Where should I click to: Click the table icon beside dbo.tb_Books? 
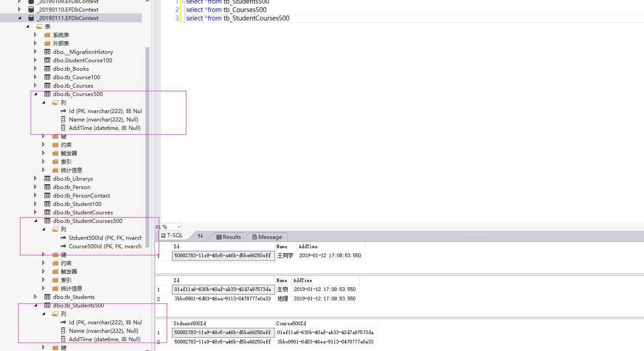click(48, 69)
